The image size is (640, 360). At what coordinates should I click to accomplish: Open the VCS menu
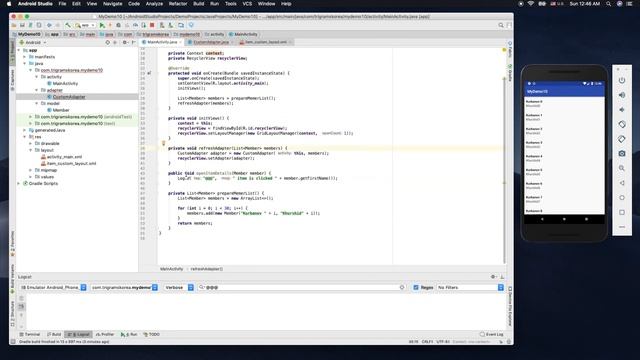tap(247, 4)
